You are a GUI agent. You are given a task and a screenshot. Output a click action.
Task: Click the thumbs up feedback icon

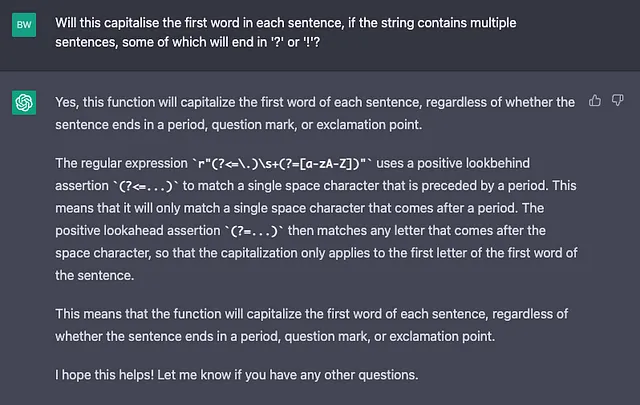coord(595,100)
